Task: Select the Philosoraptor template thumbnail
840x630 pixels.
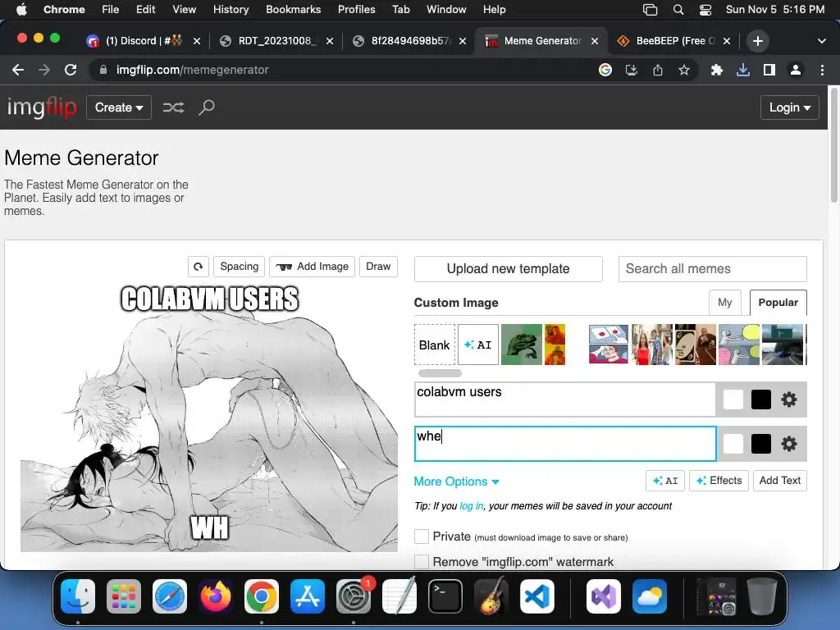Action: point(521,345)
